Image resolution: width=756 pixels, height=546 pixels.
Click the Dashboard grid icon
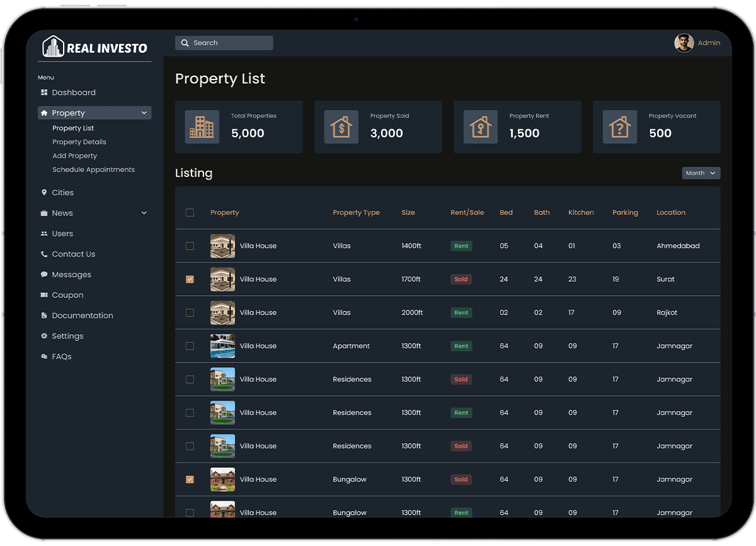pos(44,93)
